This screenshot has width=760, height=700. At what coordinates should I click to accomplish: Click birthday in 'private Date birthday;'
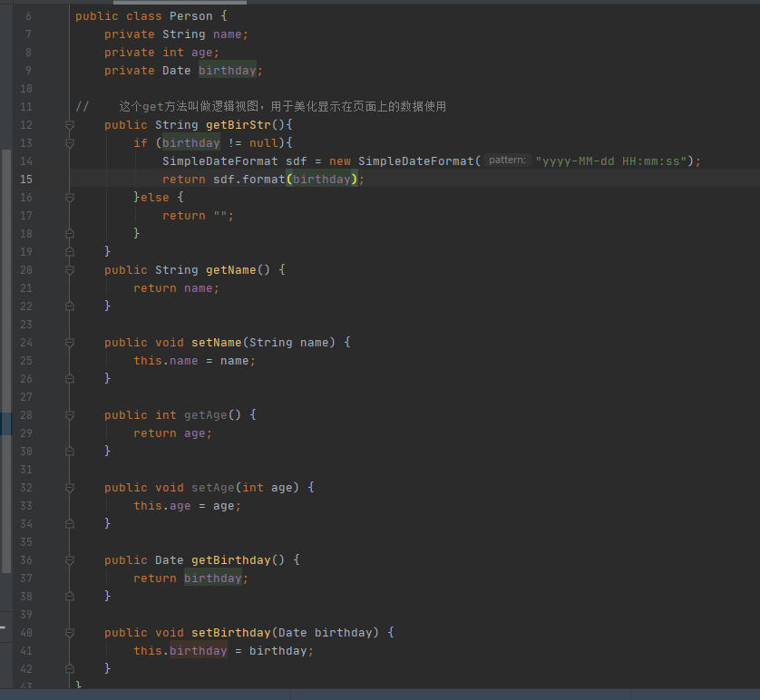pyautogui.click(x=228, y=71)
